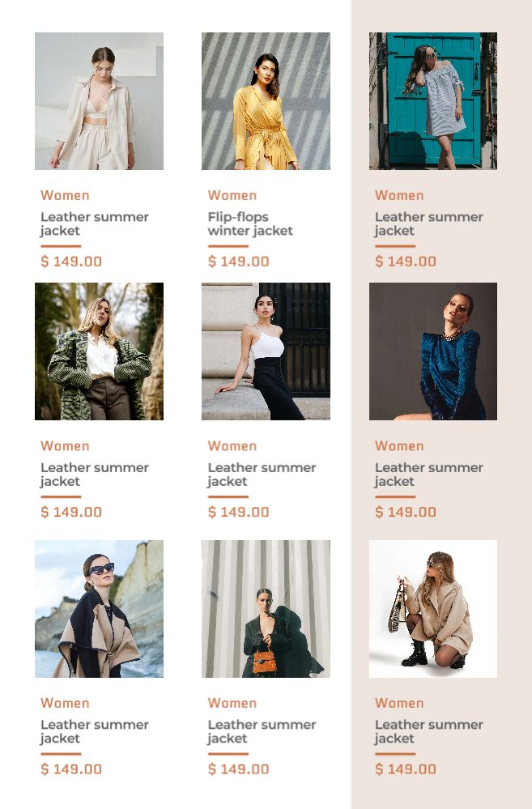Open the cream suit model product photo
Image resolution: width=532 pixels, height=809 pixels.
click(99, 101)
